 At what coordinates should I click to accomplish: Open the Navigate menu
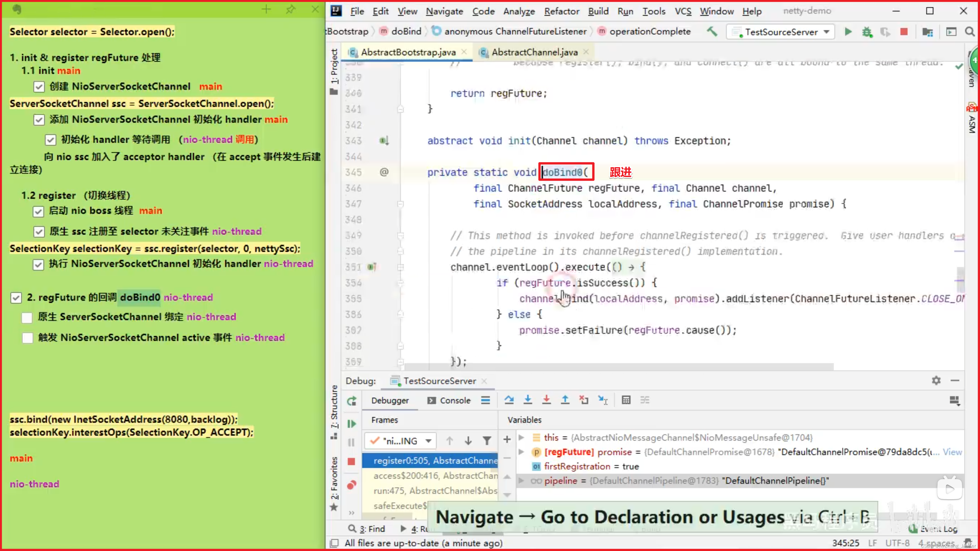[444, 11]
